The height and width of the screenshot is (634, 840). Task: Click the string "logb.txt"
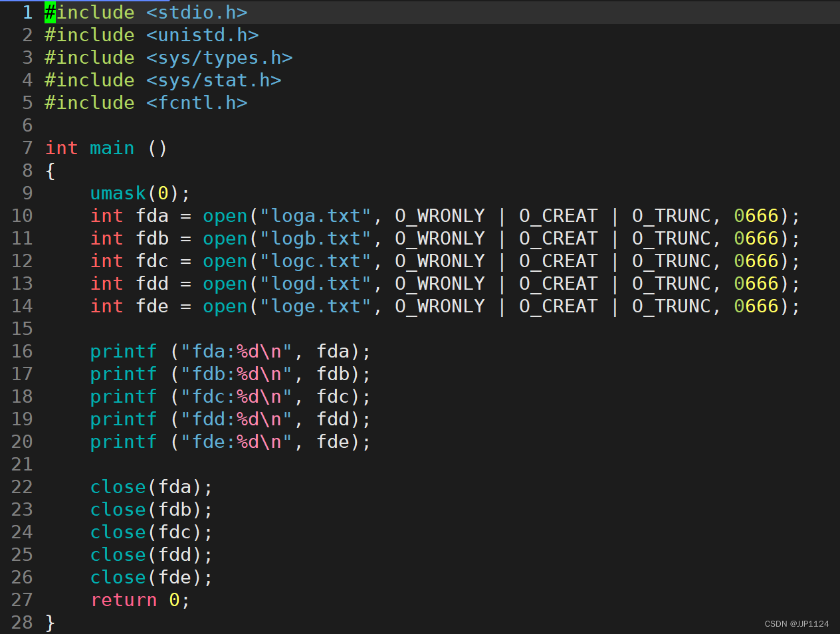pyautogui.click(x=315, y=239)
